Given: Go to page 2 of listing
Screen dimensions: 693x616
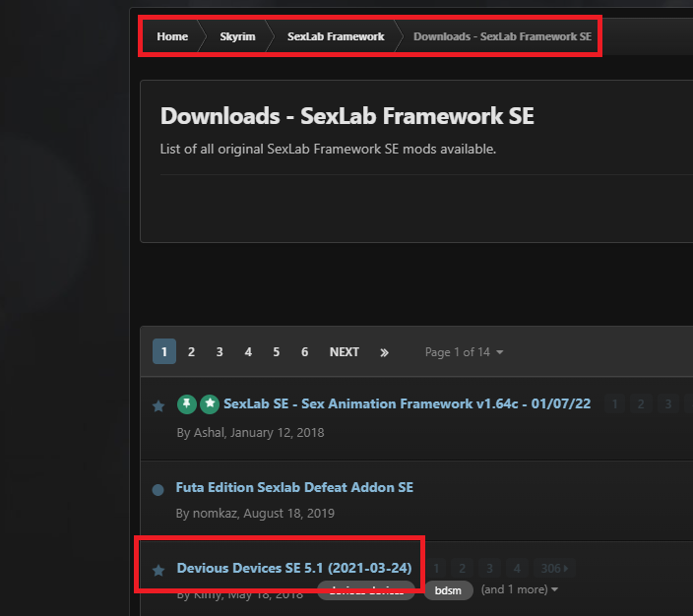Looking at the screenshot, I should click(x=191, y=351).
